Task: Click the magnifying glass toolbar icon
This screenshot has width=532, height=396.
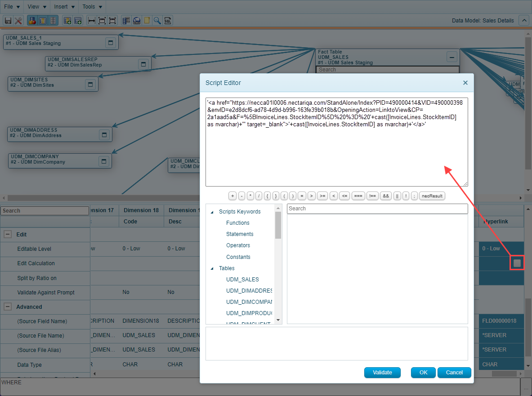Action: coord(157,21)
